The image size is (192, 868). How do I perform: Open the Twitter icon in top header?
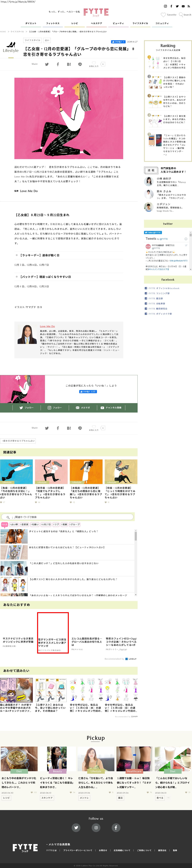click(x=177, y=6)
